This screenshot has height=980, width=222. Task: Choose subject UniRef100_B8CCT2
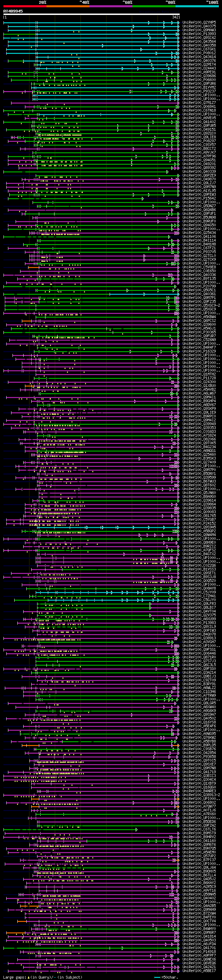(199, 149)
